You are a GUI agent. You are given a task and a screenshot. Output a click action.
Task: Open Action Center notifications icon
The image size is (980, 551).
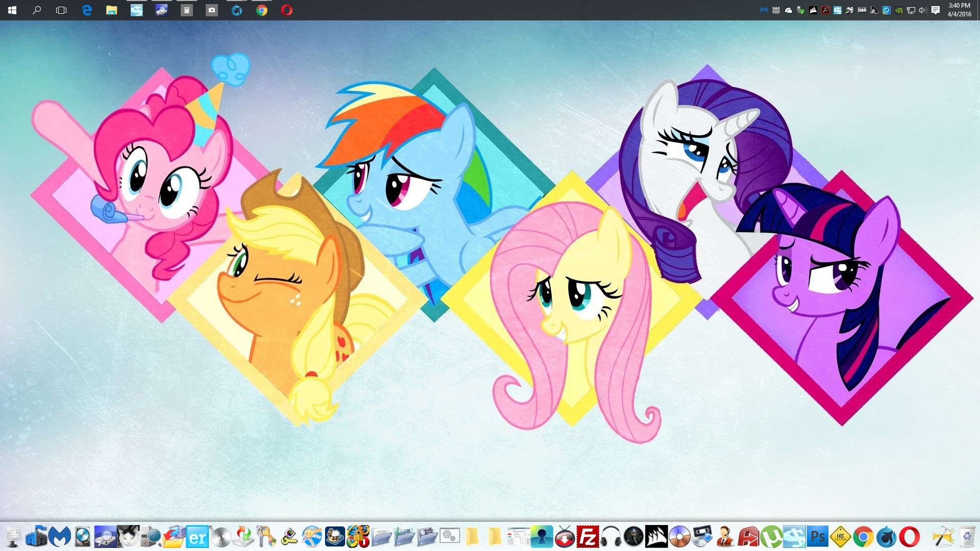tap(936, 10)
